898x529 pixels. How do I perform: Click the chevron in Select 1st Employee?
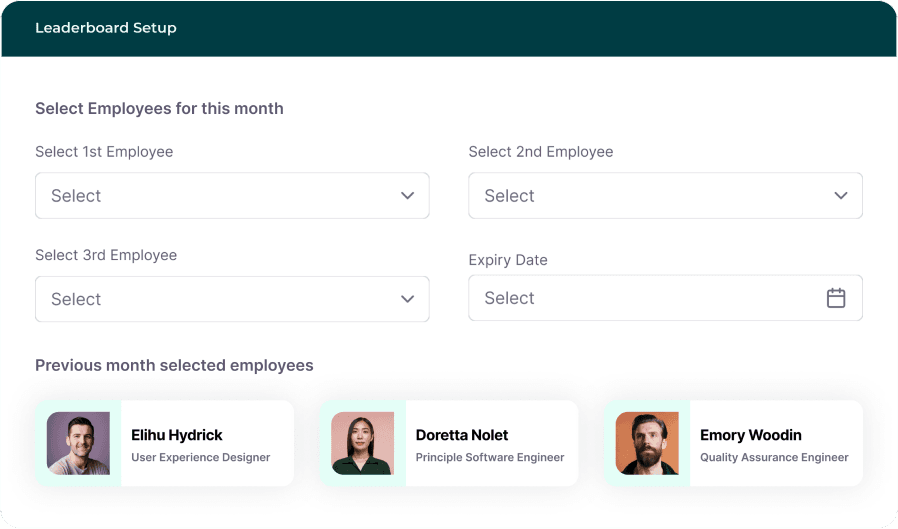tap(407, 196)
